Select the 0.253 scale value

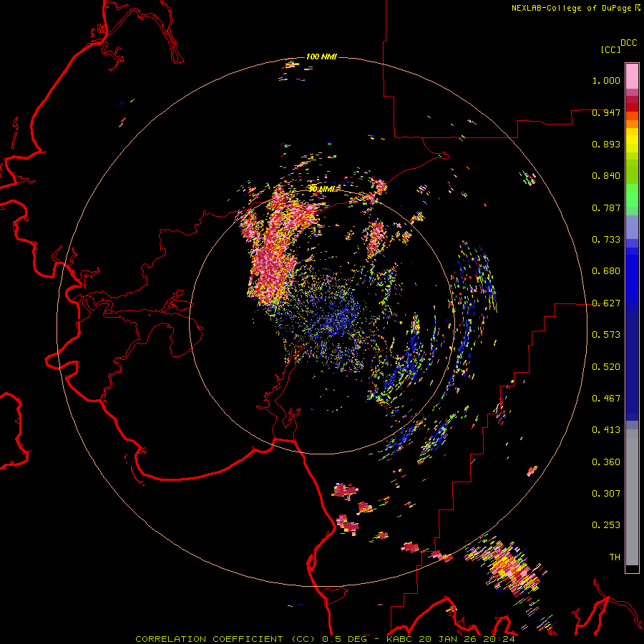[606, 525]
